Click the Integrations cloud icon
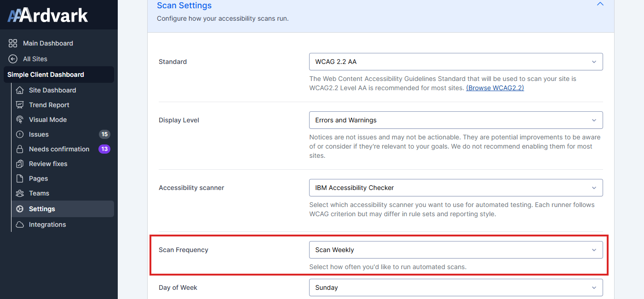Image resolution: width=644 pixels, height=299 pixels. tap(20, 224)
